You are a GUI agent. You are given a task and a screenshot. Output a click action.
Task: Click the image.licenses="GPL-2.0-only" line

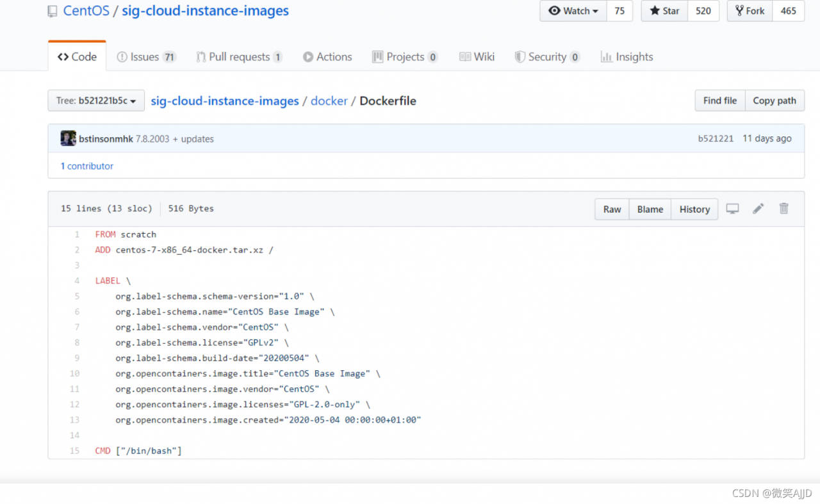(x=243, y=405)
